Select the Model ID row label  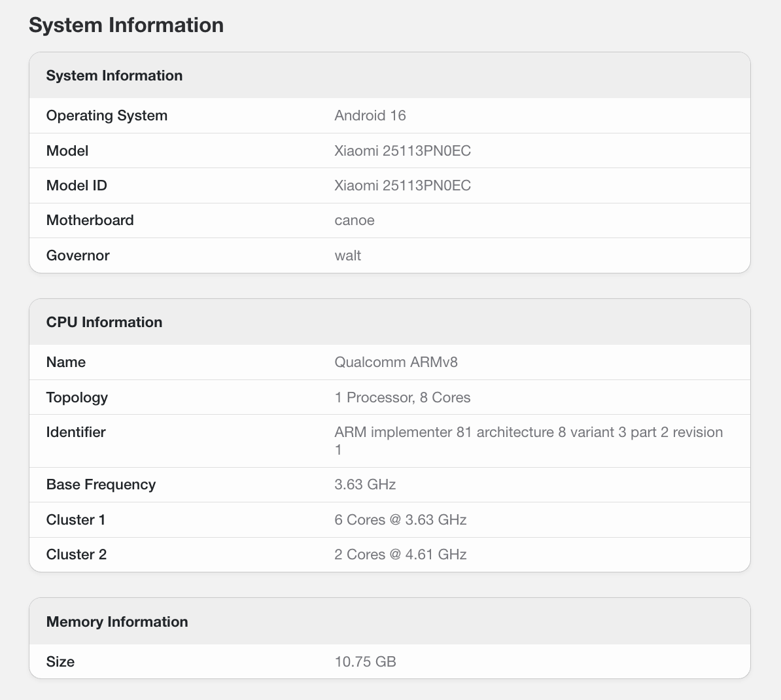click(77, 186)
